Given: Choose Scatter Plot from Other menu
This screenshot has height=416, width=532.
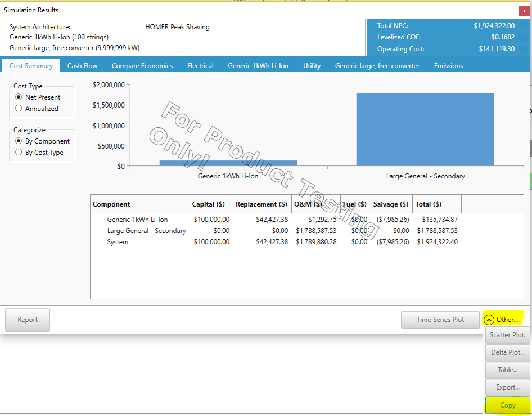Looking at the screenshot, I should 507,335.
